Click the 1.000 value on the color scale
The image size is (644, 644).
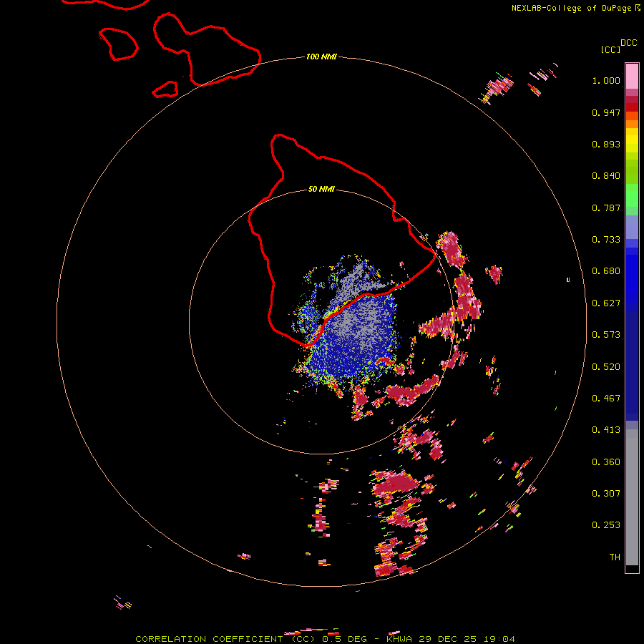tap(606, 80)
